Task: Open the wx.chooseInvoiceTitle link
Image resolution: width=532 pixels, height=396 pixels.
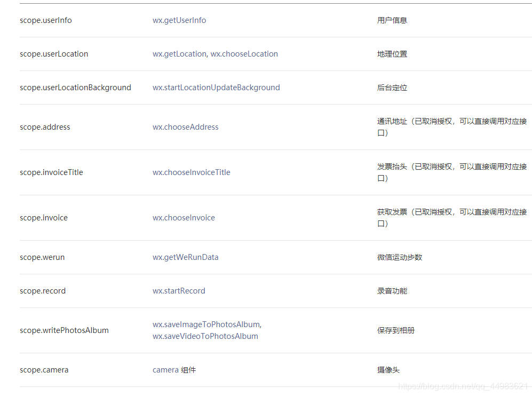Action: point(192,172)
